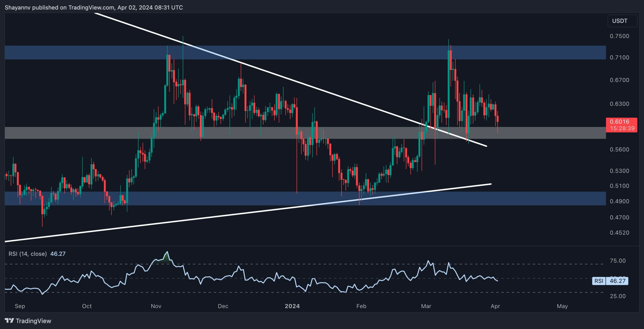Click the 0.4700 price axis label
644x329 pixels.
click(619, 217)
